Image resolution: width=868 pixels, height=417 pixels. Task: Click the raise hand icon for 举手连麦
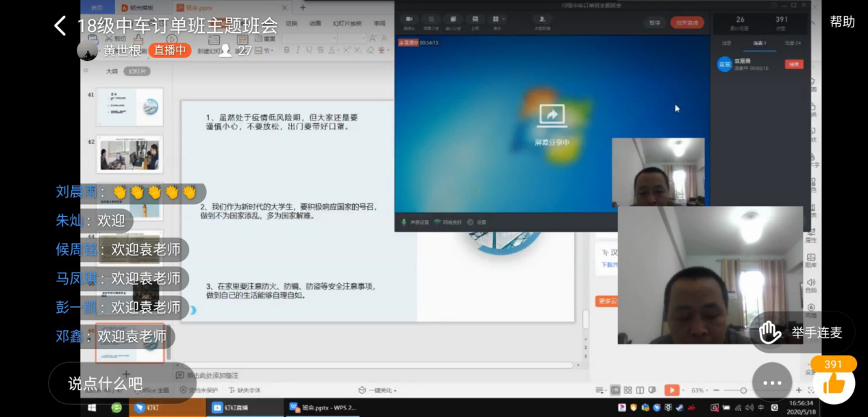point(770,333)
